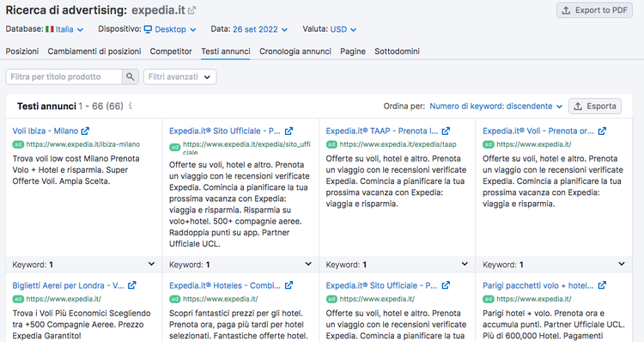Switch to the Sottodomini tab
Screen dimensions: 644x342
pyautogui.click(x=397, y=52)
